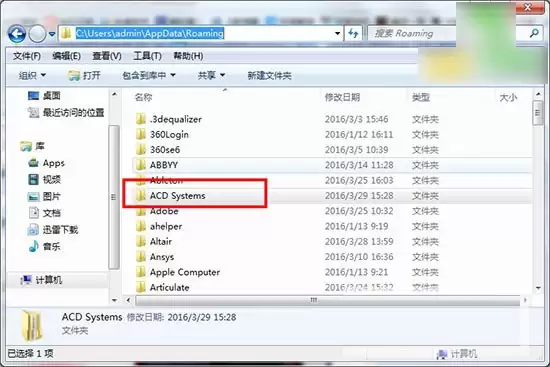Select the Ansys folder icon
This screenshot has width=550, height=367.
click(x=141, y=257)
